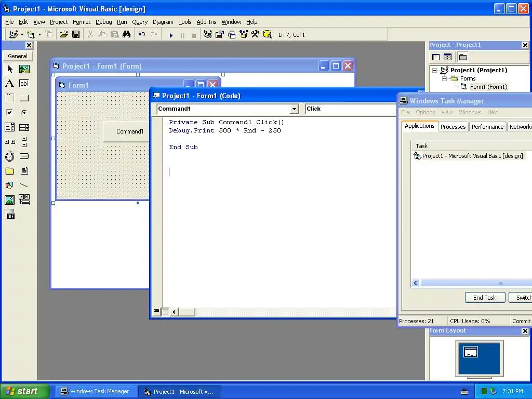
Task: Click the code window horizontal scroll left arrow
Action: (174, 312)
